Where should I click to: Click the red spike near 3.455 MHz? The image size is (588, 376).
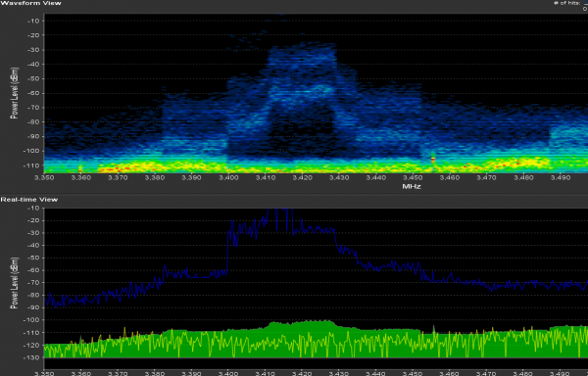pyautogui.click(x=433, y=160)
